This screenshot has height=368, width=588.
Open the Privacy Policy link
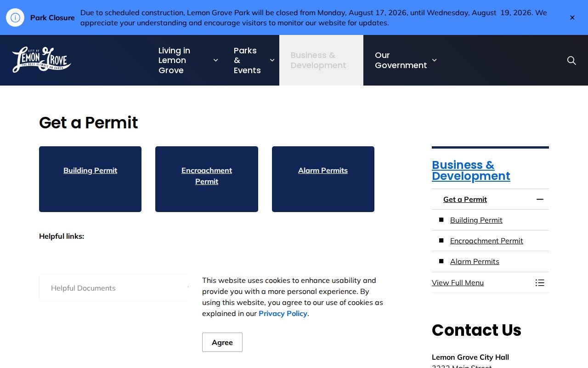click(x=283, y=313)
